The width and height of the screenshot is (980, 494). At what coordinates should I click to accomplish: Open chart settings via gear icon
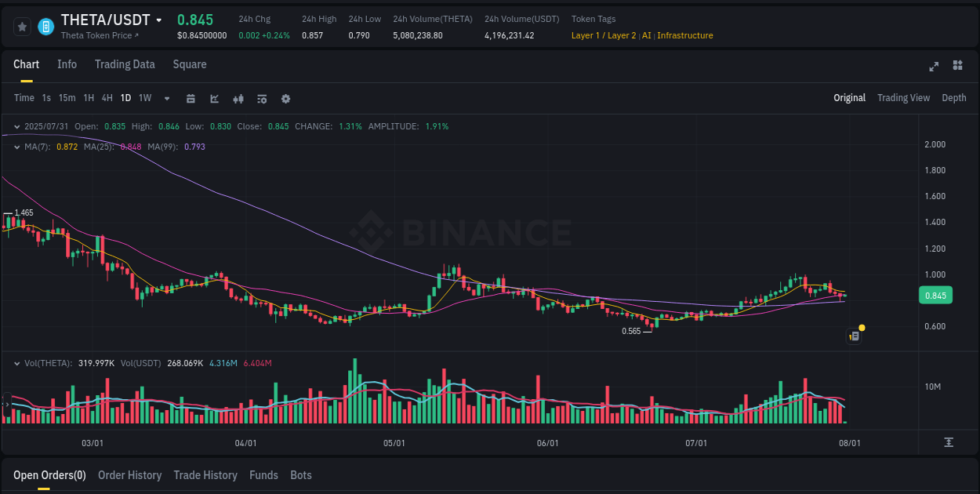click(285, 98)
